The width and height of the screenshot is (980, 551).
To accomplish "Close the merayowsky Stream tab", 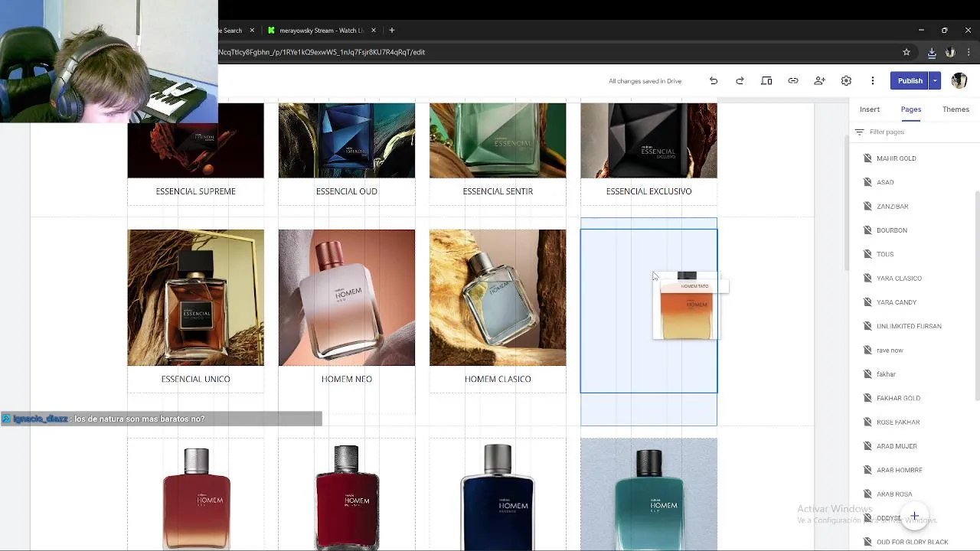I will [x=374, y=31].
